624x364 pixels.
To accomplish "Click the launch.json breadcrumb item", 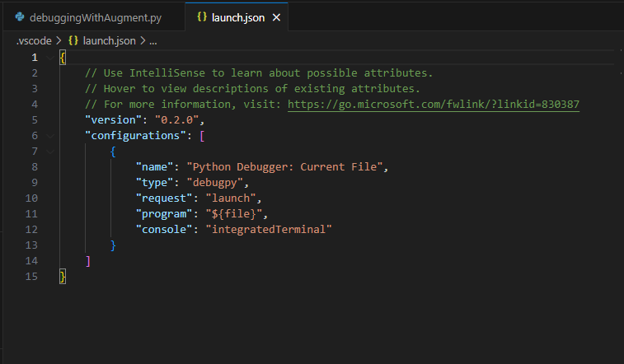I will [x=109, y=40].
